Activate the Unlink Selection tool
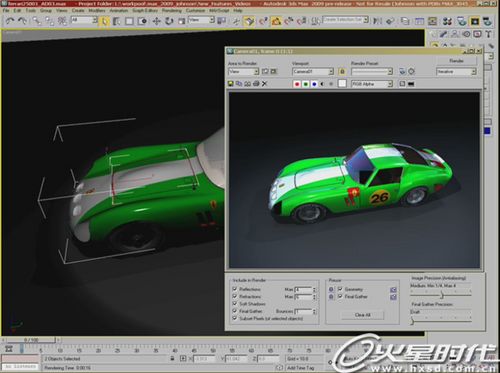The height and width of the screenshot is (373, 500). (x=49, y=21)
